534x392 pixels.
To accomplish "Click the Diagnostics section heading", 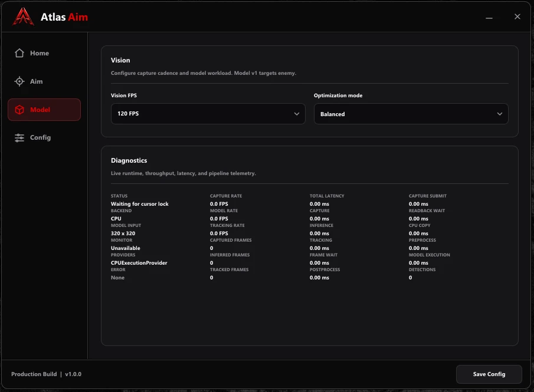I will [x=129, y=160].
